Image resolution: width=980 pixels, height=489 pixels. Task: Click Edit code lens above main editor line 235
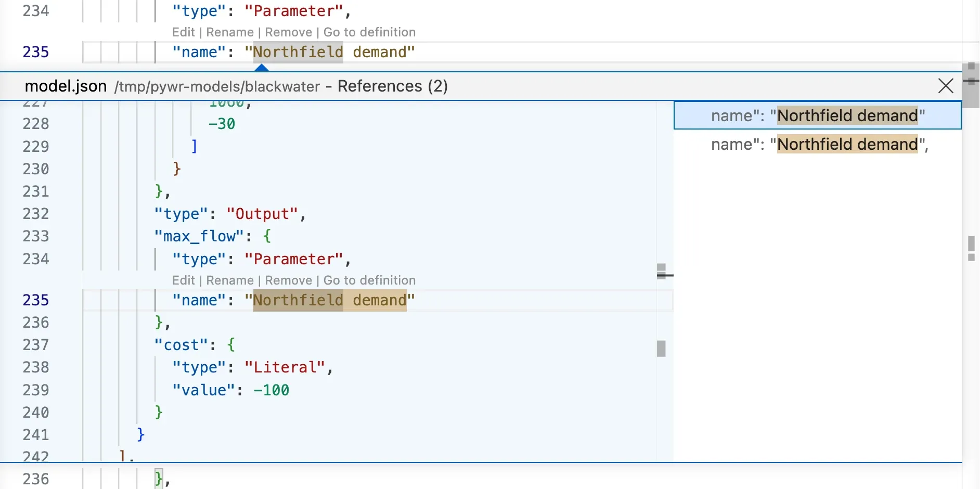click(183, 32)
